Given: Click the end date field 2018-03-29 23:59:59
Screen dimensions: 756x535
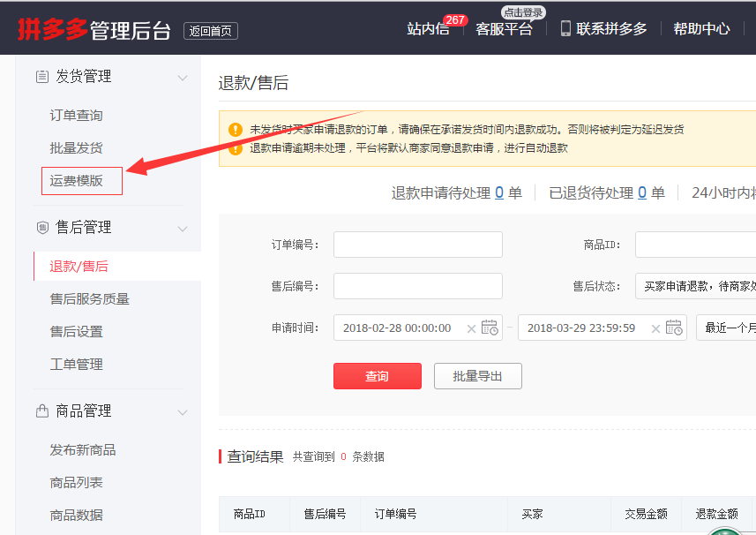Looking at the screenshot, I should (x=603, y=328).
